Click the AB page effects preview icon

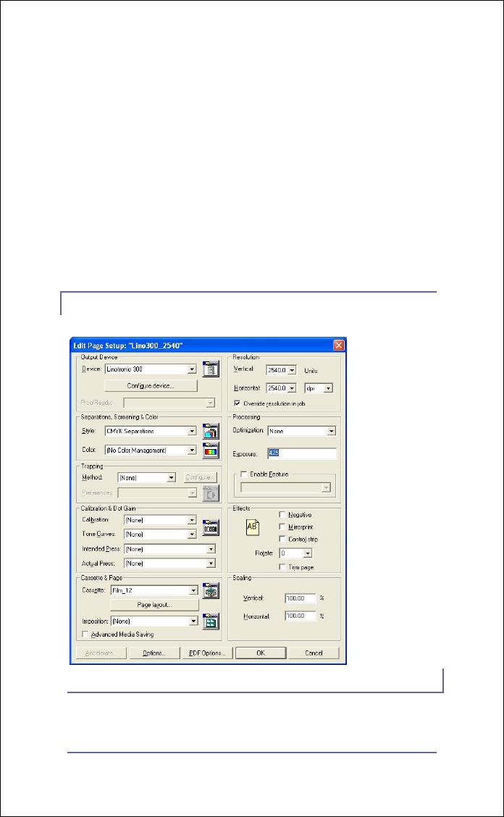click(x=252, y=527)
